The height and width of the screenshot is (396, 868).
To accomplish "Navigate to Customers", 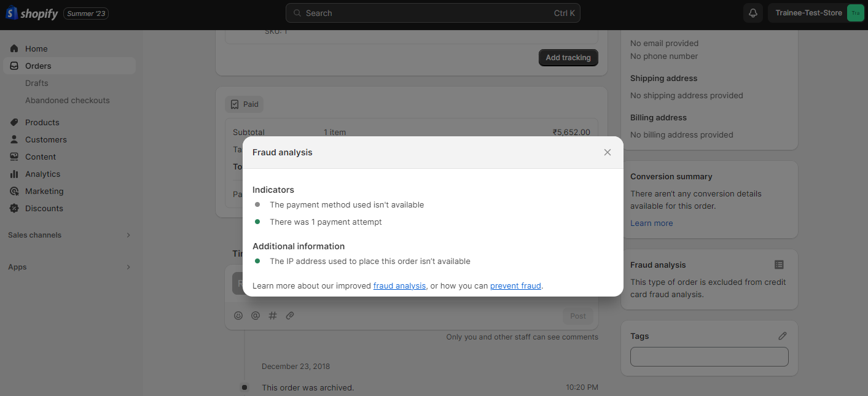I will pyautogui.click(x=45, y=139).
